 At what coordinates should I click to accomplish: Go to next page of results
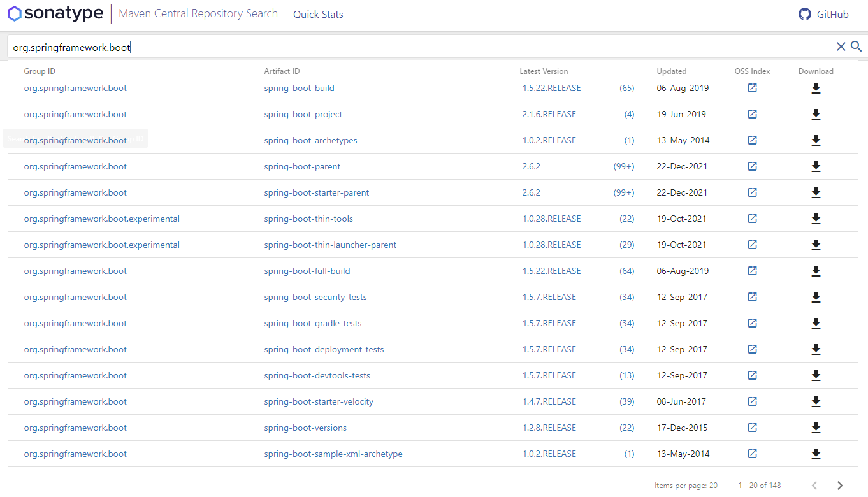click(840, 486)
